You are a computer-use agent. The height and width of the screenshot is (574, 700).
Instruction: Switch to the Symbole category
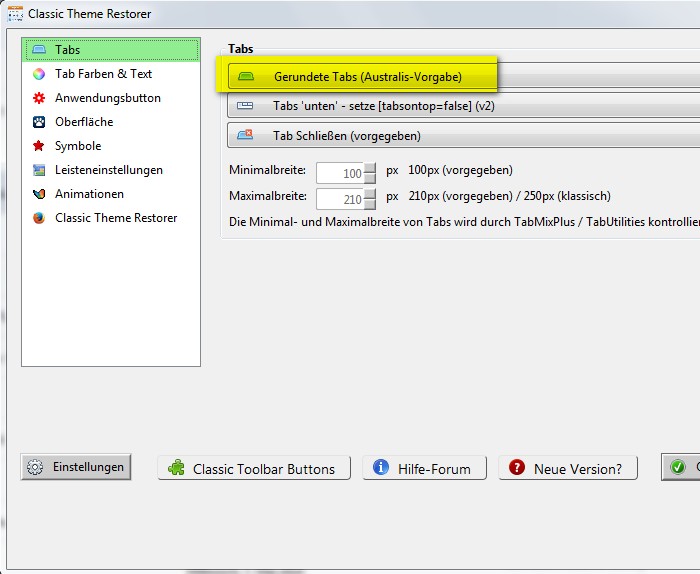[x=111, y=146]
